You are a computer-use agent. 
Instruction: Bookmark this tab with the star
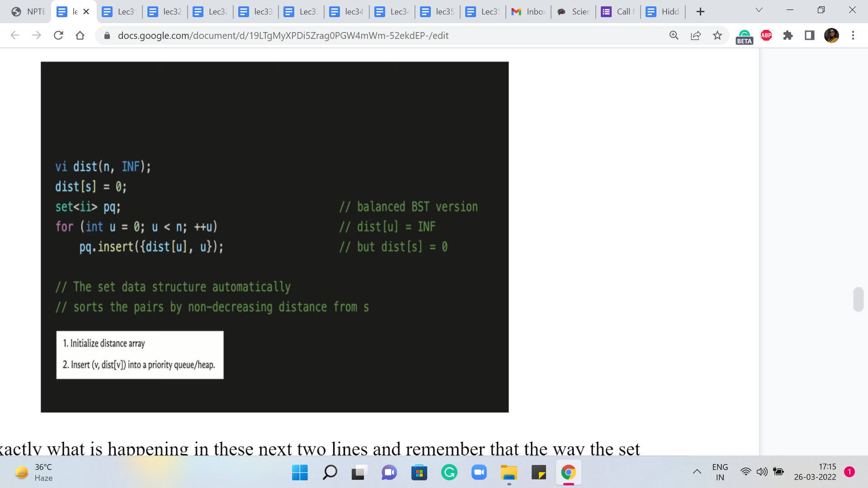(717, 35)
